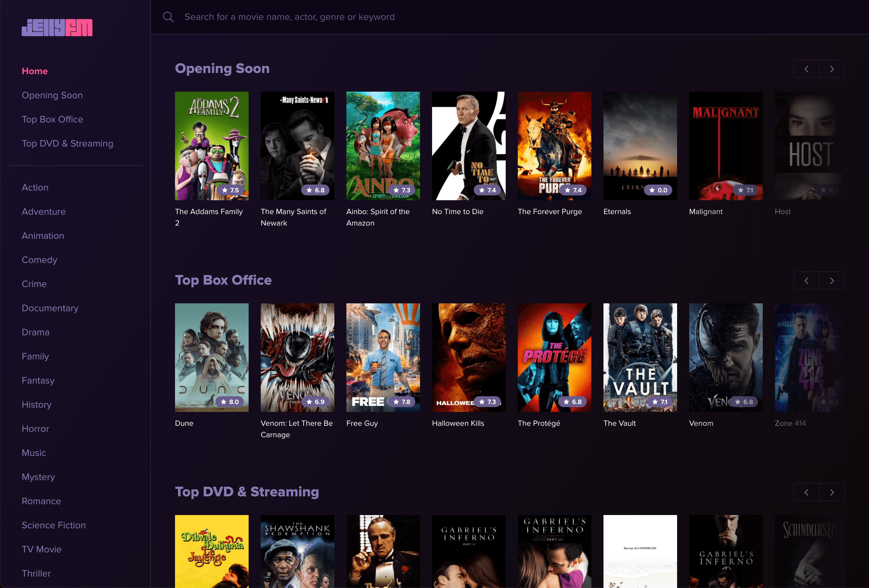Show next Top Box Office movies
Screen dimensions: 869x588
832,280
